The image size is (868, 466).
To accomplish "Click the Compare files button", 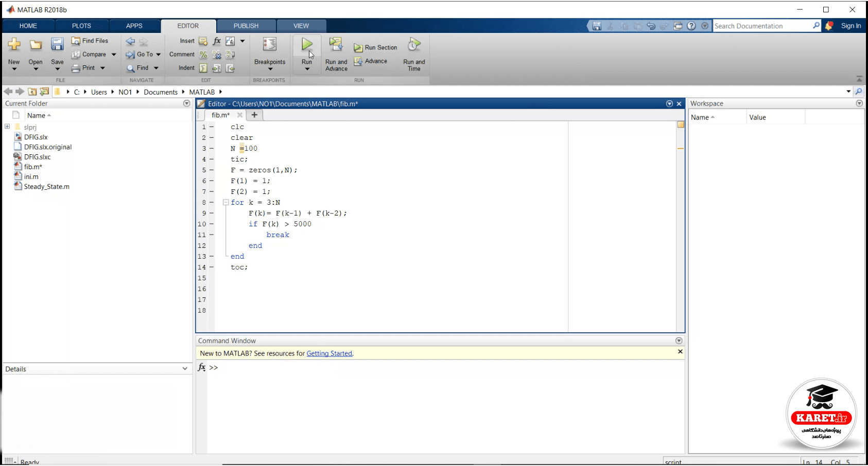I will (89, 54).
